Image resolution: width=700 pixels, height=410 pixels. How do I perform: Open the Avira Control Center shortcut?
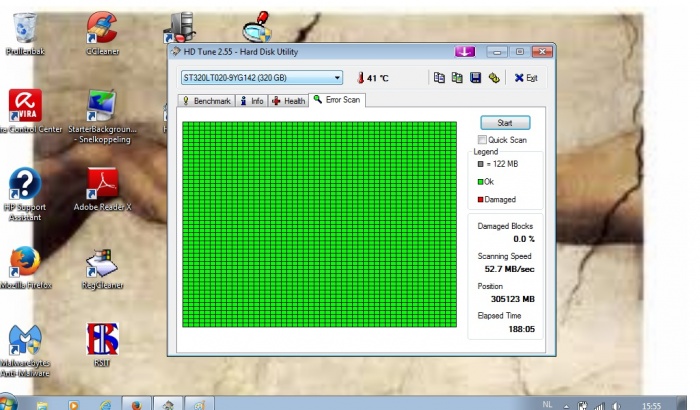[26, 111]
